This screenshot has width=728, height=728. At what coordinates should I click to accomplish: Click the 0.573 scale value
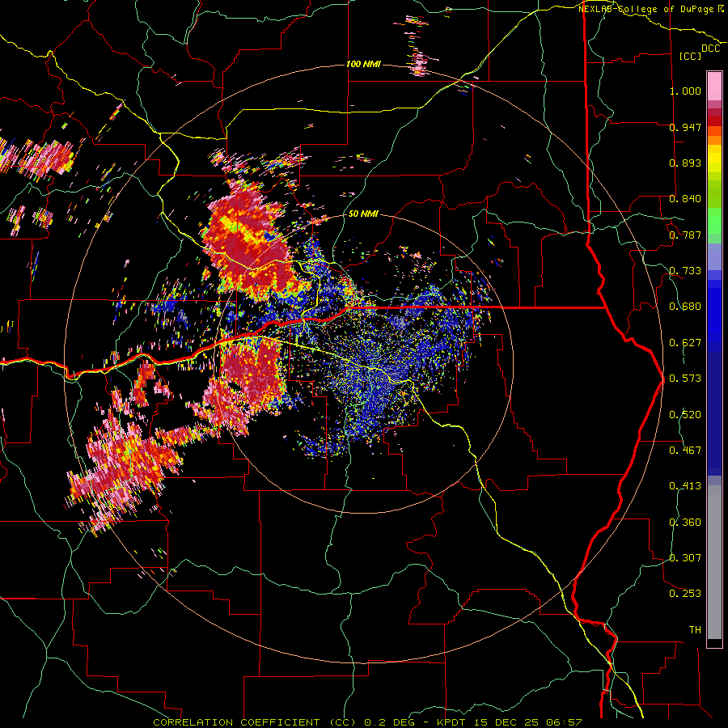click(x=685, y=379)
